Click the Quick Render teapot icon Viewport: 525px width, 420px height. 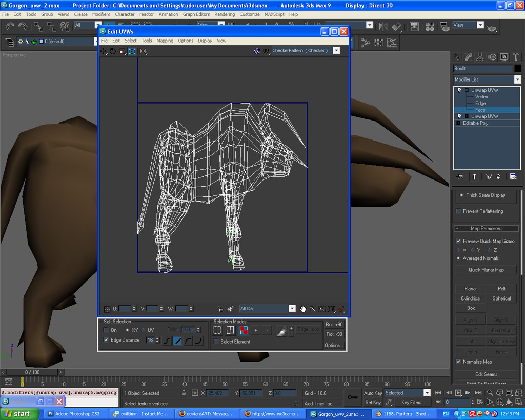[492, 28]
